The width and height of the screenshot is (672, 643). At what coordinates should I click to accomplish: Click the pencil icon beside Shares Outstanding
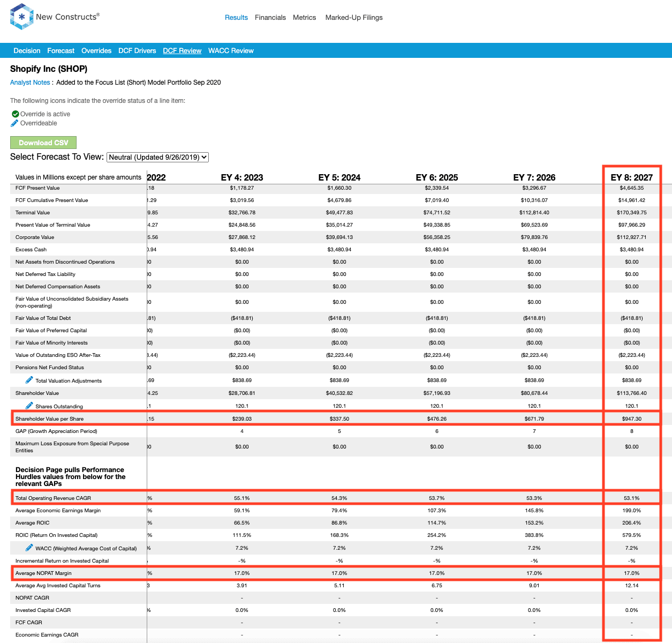29,406
